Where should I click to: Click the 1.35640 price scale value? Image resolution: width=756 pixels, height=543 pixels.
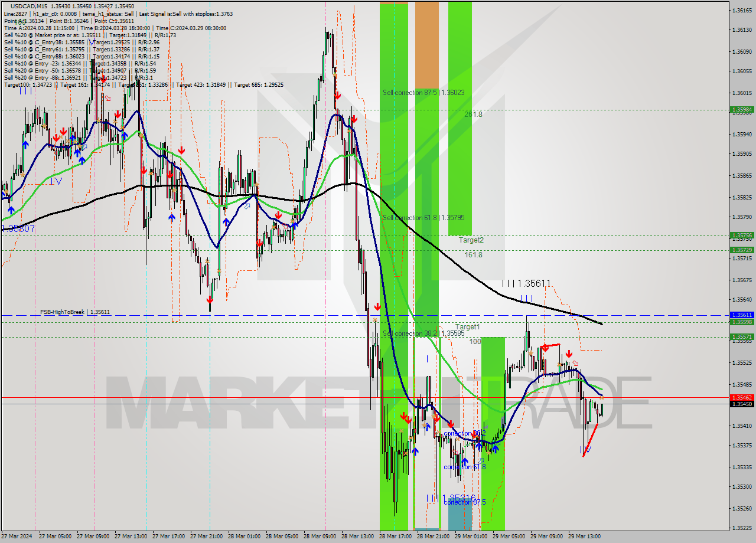(x=742, y=300)
